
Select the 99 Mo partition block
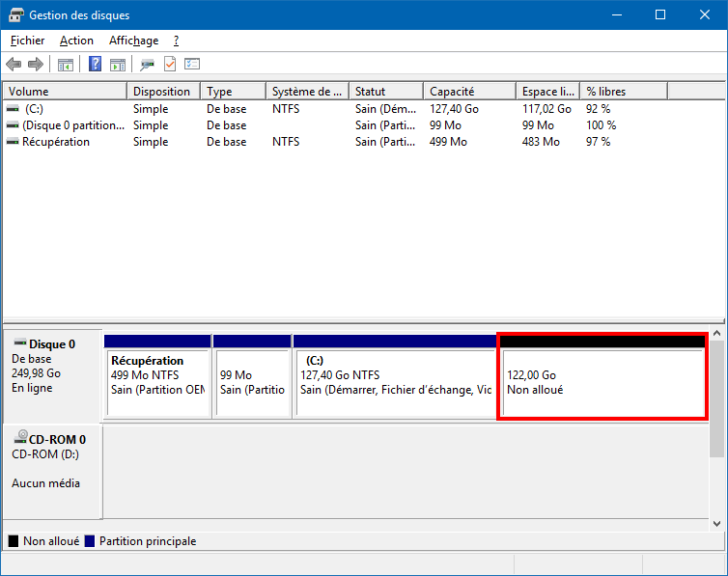[x=252, y=376]
